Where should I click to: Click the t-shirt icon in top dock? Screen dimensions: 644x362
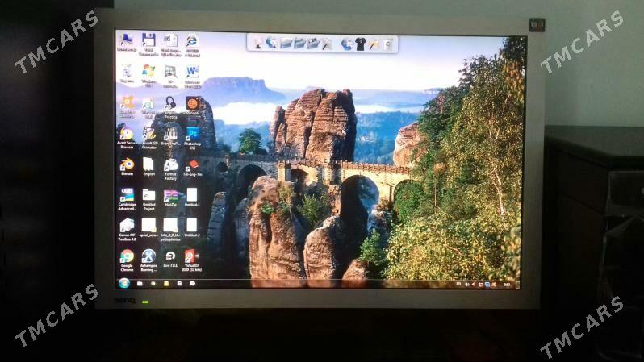pos(361,44)
